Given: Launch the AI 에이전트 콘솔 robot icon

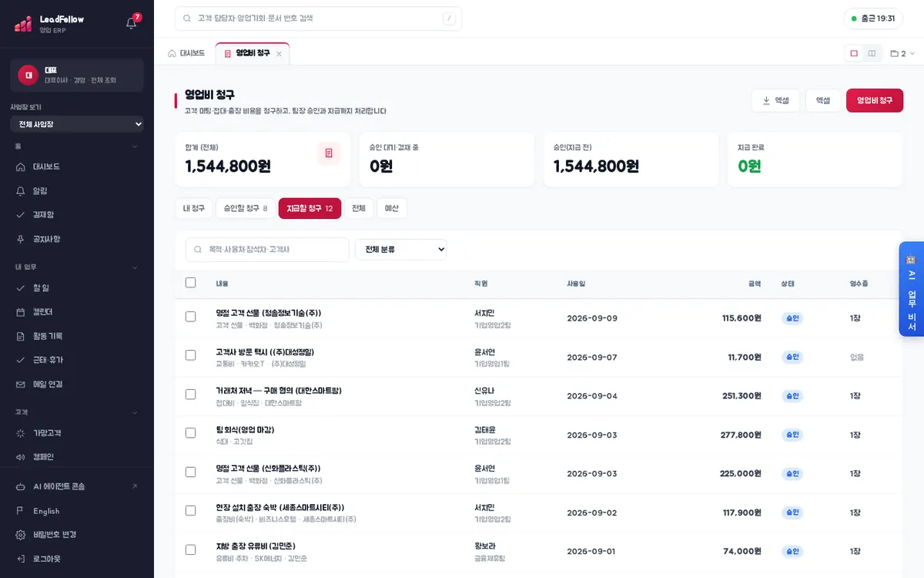Looking at the screenshot, I should [21, 486].
